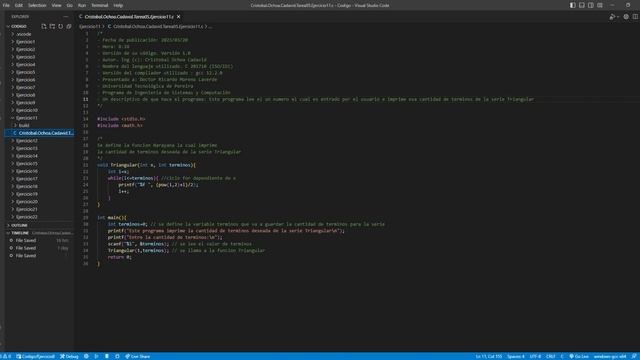Viewport: 640px width, 360px height.
Task: Expand the Ejercicio1 folder
Action: coord(40,42)
